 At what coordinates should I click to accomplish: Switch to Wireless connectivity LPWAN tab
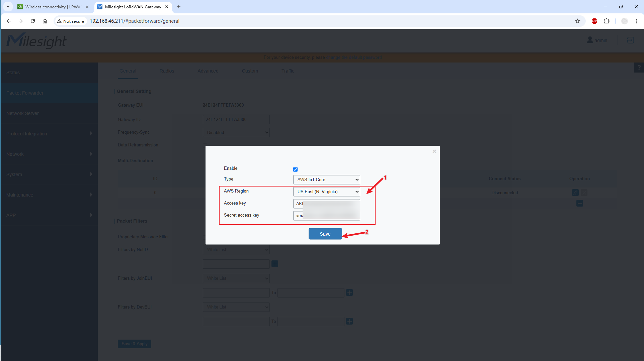52,7
